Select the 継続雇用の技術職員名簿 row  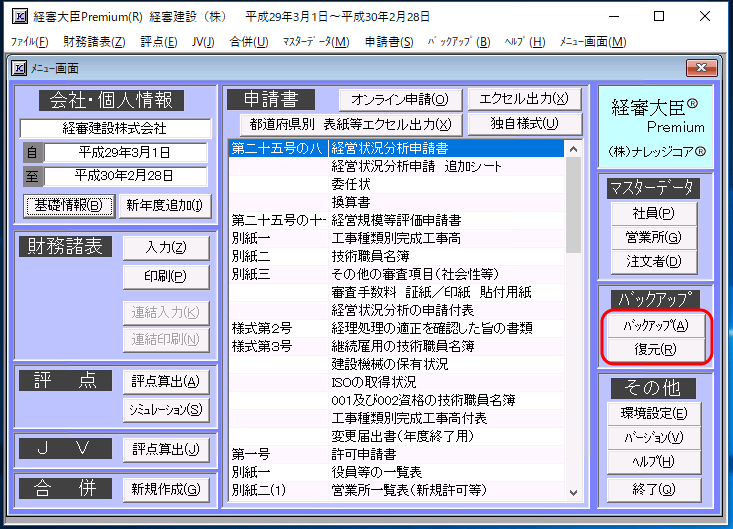tap(396, 346)
